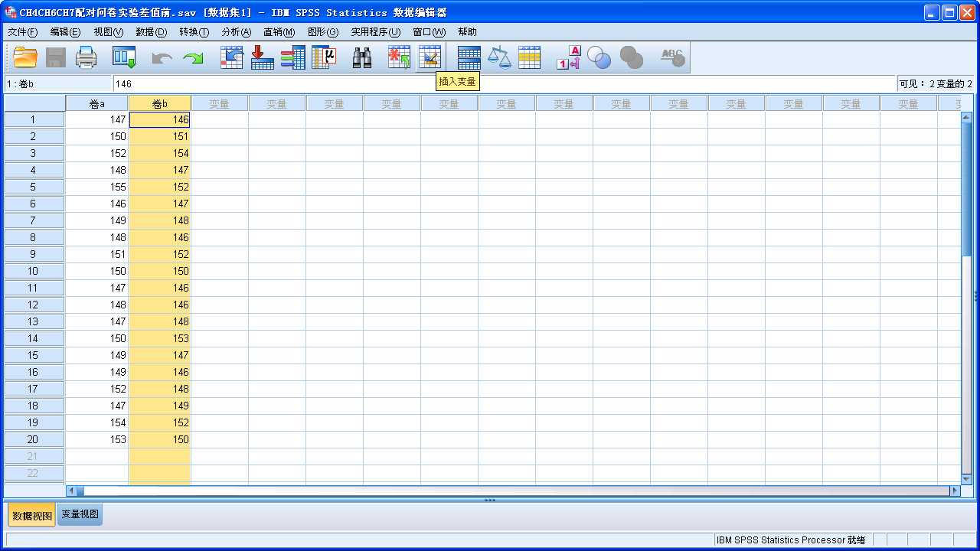
Task: Click 卷a cell in row 5 (155)
Action: pyautogui.click(x=97, y=187)
